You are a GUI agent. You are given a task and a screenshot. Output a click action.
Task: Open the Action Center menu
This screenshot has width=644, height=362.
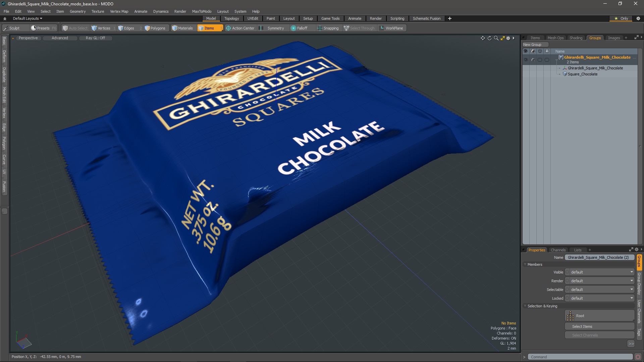(241, 28)
